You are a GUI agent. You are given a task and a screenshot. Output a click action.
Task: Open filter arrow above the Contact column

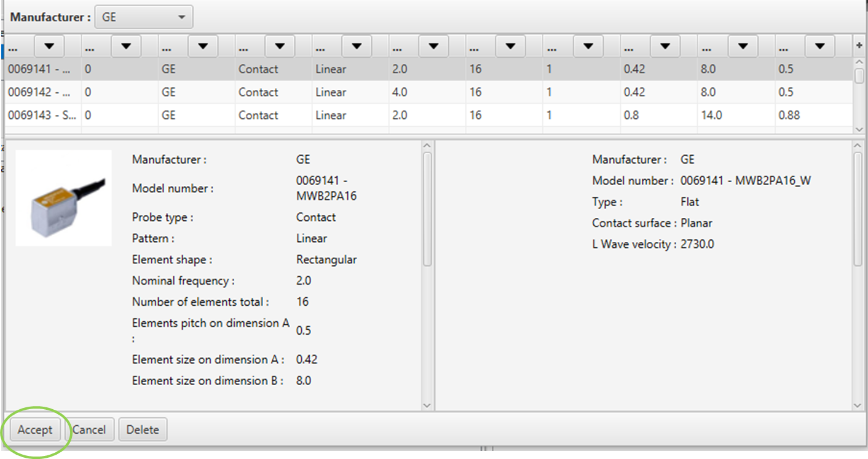coord(280,46)
